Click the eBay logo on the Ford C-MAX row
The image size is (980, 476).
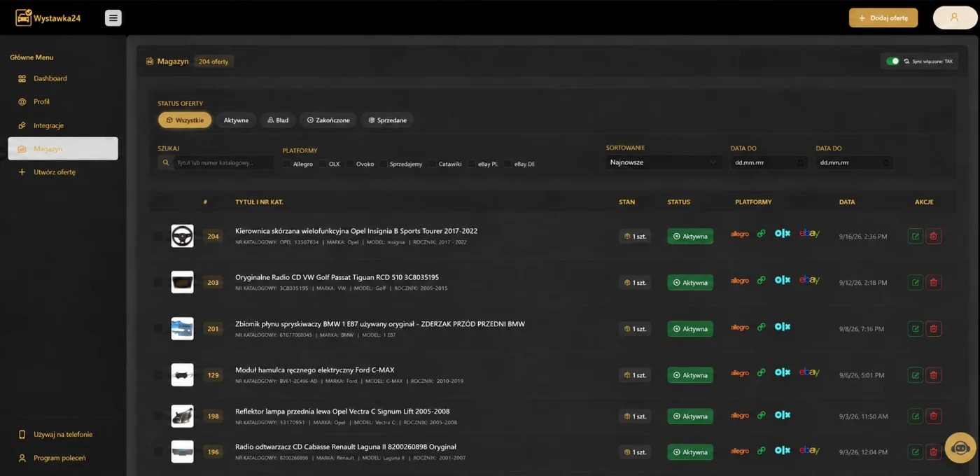(x=809, y=373)
